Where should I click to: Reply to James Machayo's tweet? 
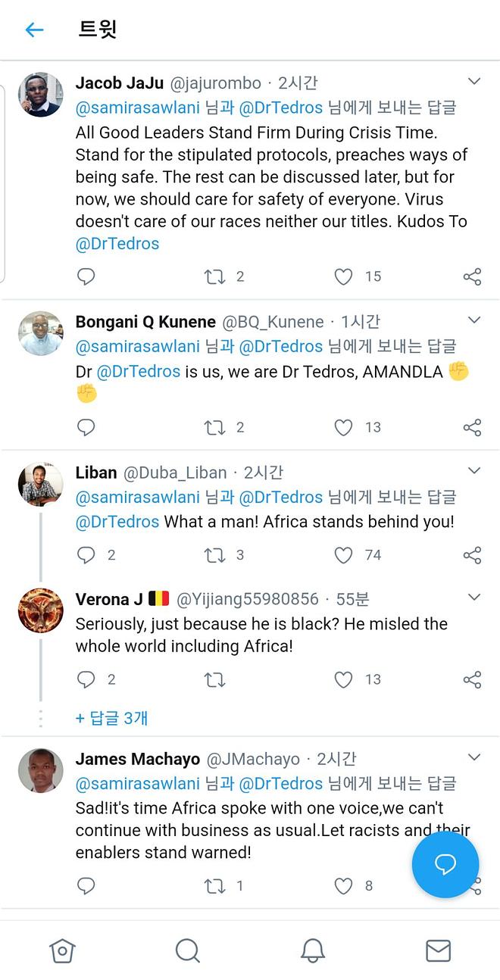pos(86,885)
